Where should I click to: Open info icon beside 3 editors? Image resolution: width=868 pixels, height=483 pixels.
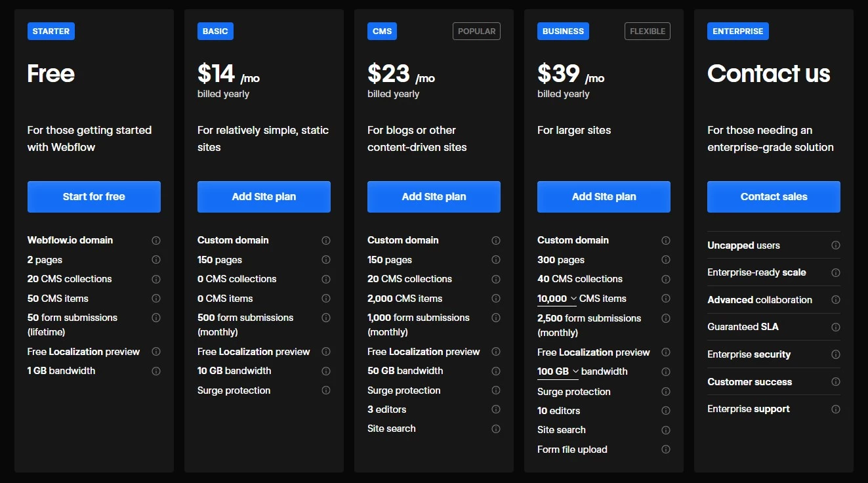pos(496,409)
